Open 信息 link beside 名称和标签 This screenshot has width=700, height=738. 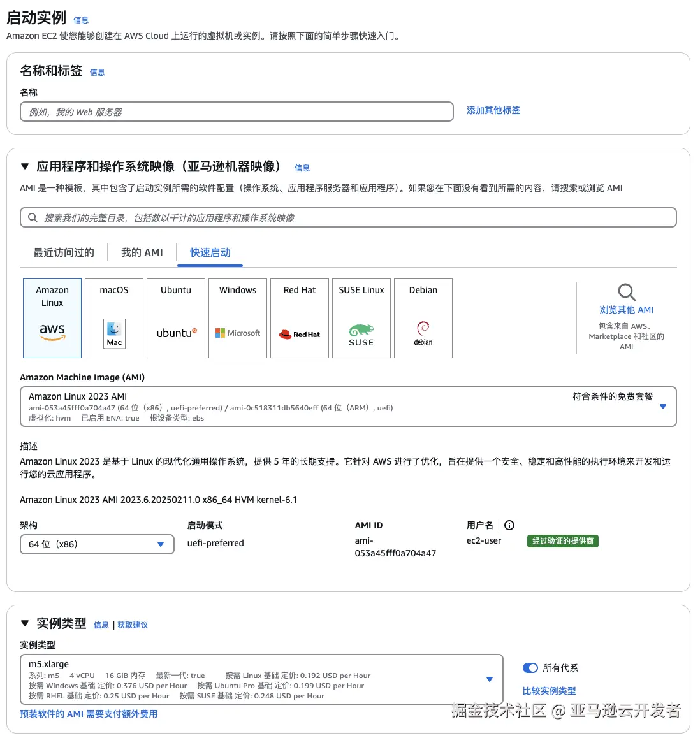(97, 73)
